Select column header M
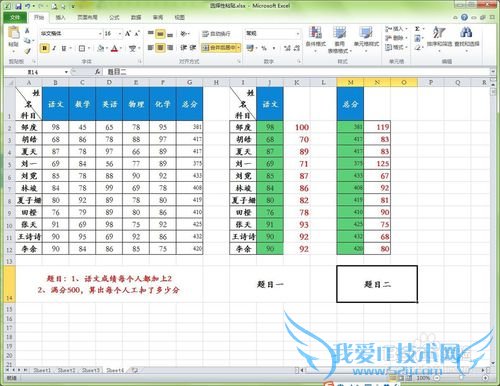The width and height of the screenshot is (500, 386). 350,82
